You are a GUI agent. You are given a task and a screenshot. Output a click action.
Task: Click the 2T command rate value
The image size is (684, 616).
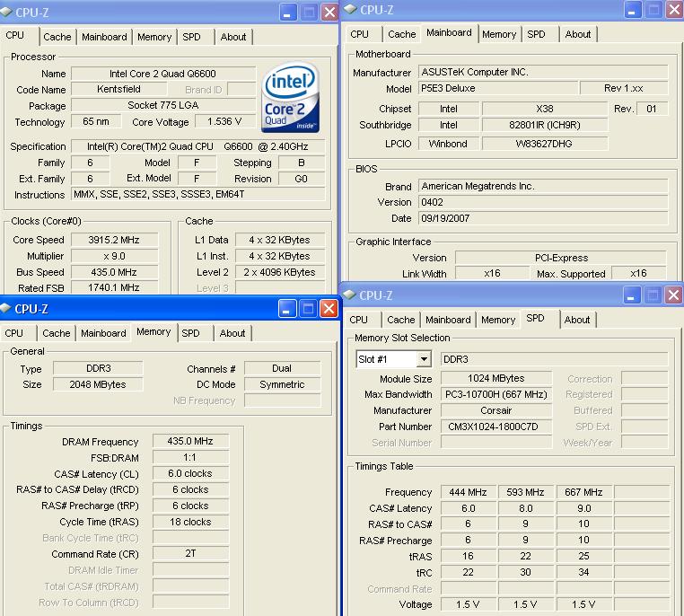[x=190, y=554]
